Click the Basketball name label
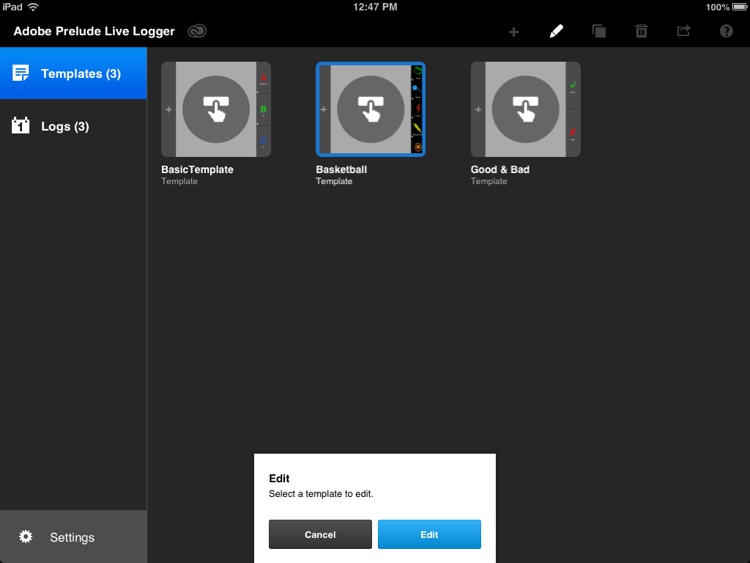 pos(342,169)
